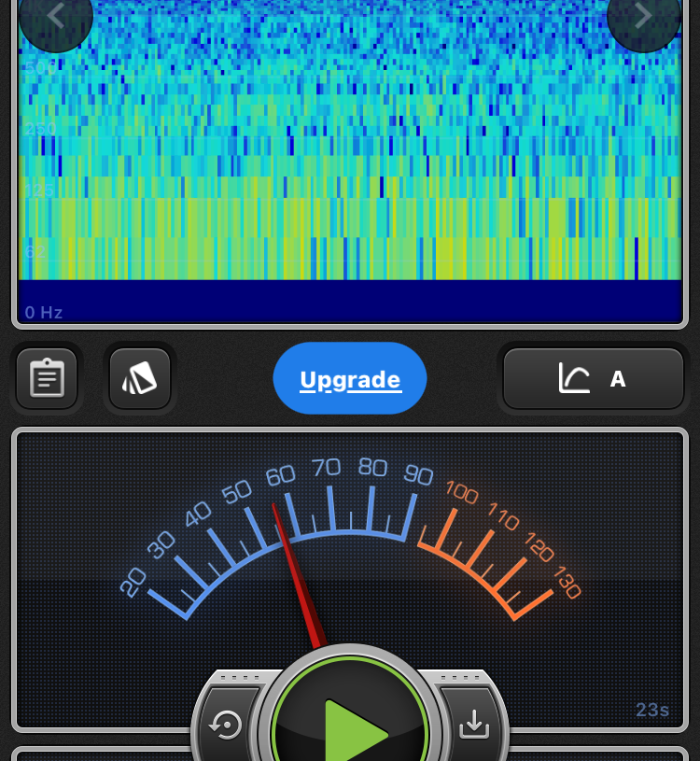Tap the spectrogram's yellow-green low-frequency band
The height and width of the screenshot is (761, 700).
pos(350,217)
